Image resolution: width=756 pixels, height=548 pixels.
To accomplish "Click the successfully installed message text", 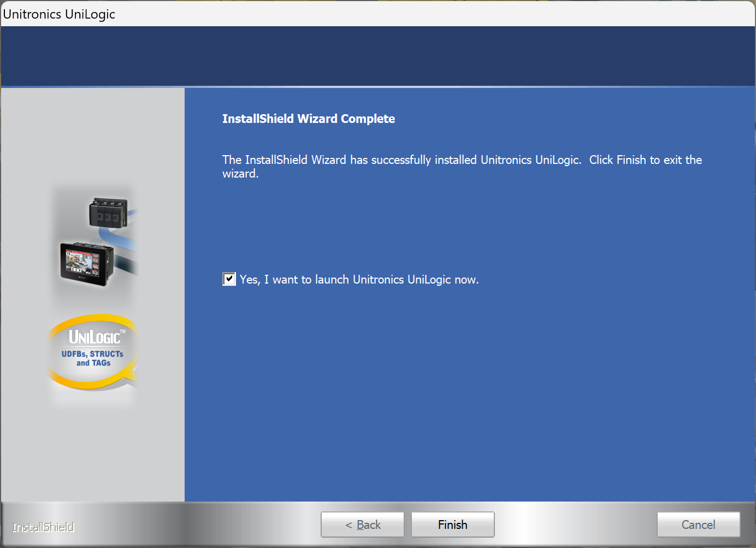I will pos(401,160).
